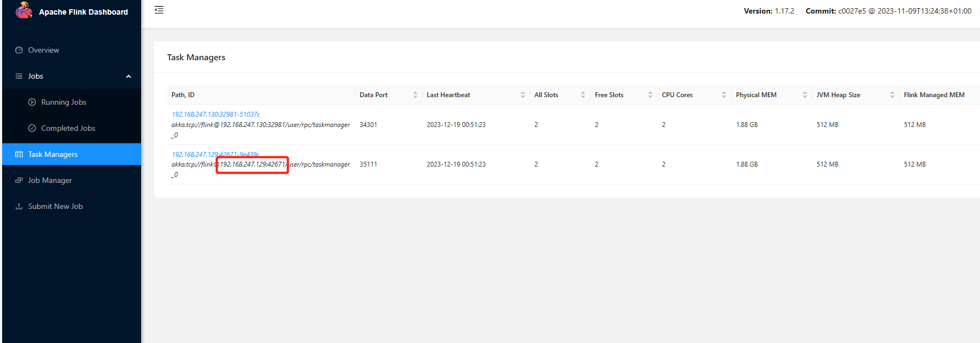
Task: Click the Task Managers schedule icon
Action: 19,154
